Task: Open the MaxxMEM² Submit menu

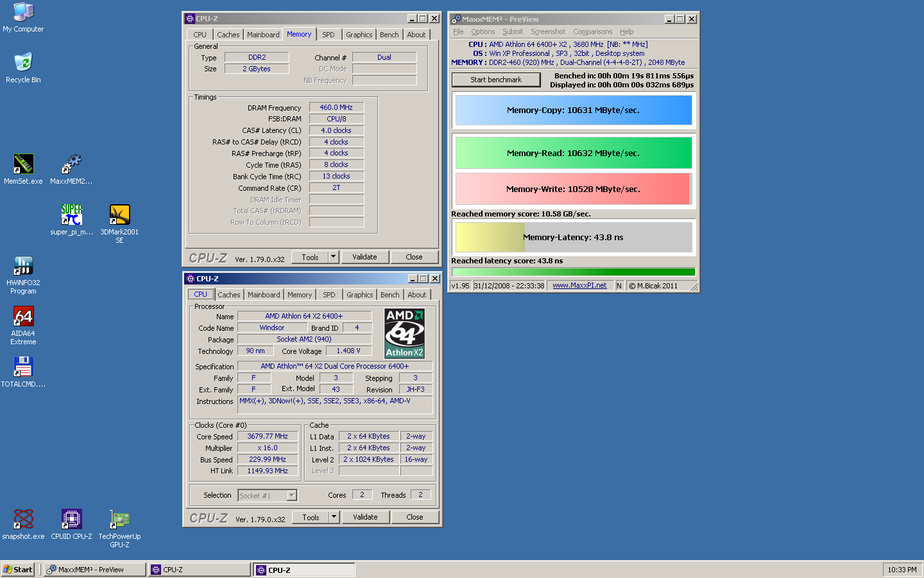Action: (513, 31)
